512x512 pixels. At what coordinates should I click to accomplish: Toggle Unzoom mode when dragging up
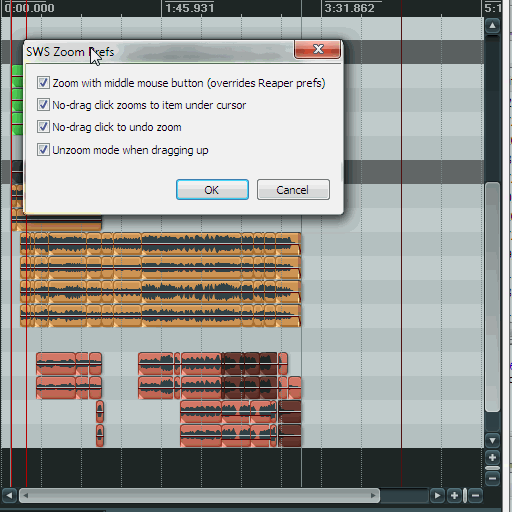[43, 150]
